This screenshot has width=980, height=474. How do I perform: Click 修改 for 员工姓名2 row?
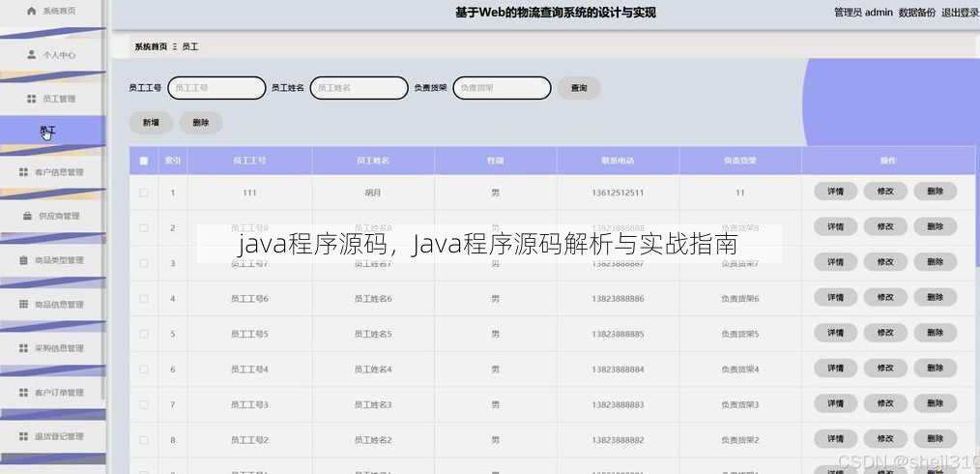click(885, 438)
